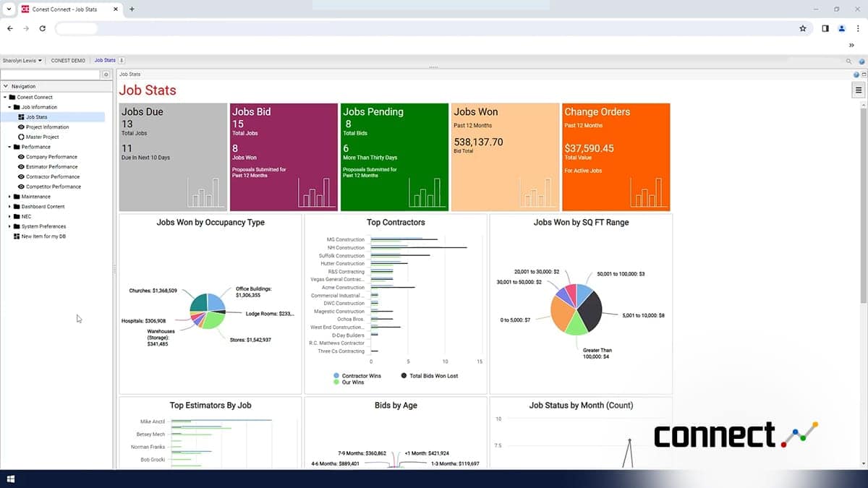Open Estimator Performance view
The height and width of the screenshot is (488, 868).
(51, 166)
